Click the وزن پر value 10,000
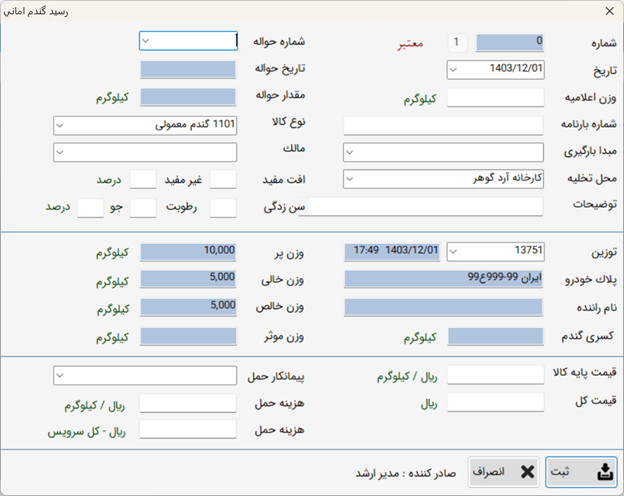The image size is (624, 496). tap(188, 252)
